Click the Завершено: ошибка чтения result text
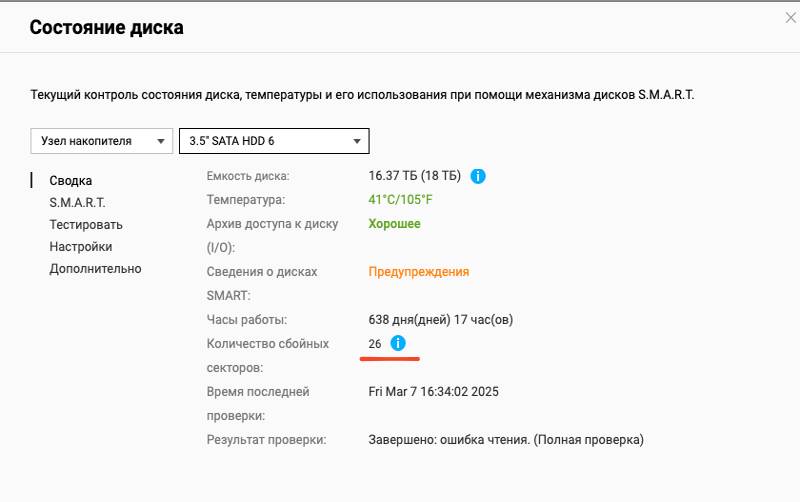This screenshot has width=800, height=502. point(506,439)
